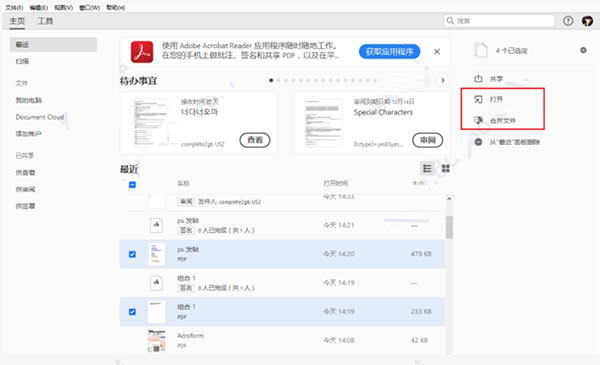600x365 pixels.
Task: Click the red Adobe Acrobat logo in banner
Action: point(142,52)
